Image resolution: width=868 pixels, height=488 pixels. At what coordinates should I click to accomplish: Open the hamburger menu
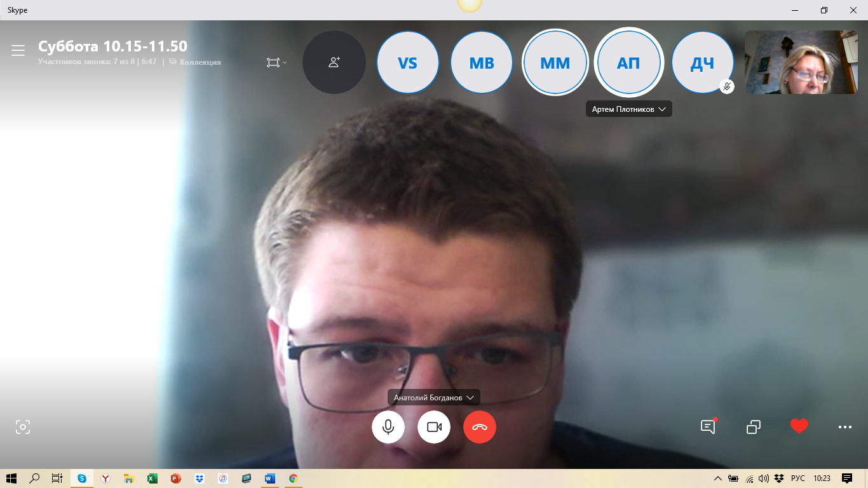(x=18, y=50)
